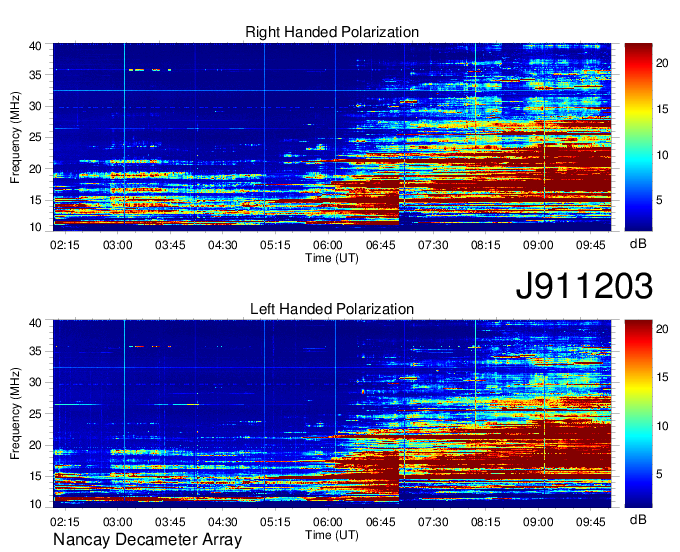Click the '40' frequency tick on top plot
680x552 pixels.
pos(35,46)
